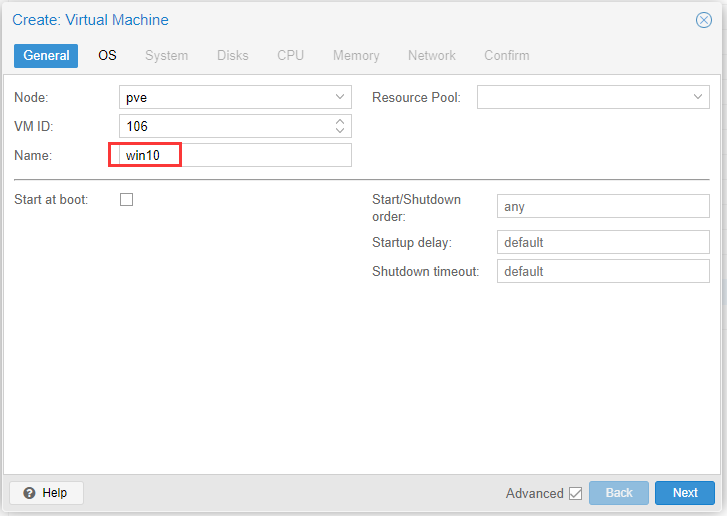Expand the Node dropdown

(x=340, y=97)
